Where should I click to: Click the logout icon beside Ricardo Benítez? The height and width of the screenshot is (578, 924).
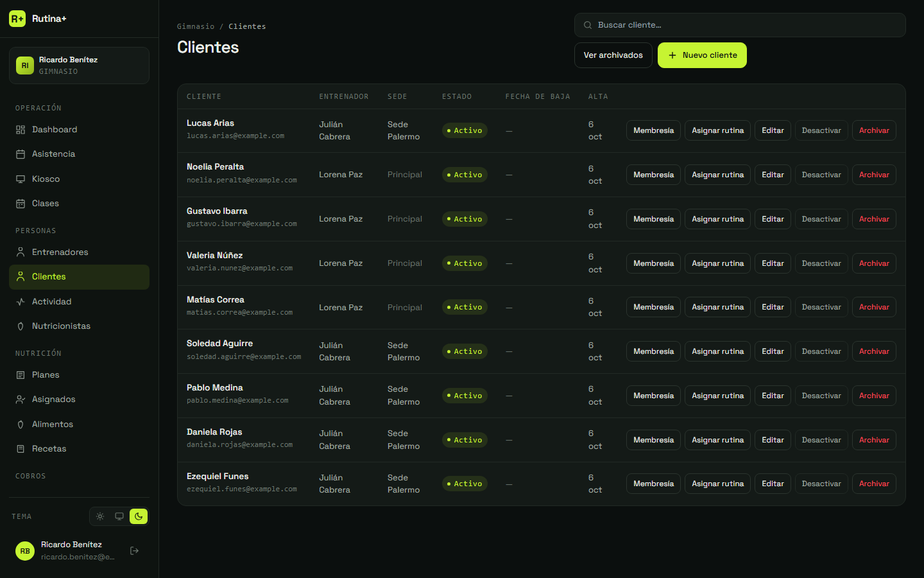[134, 550]
